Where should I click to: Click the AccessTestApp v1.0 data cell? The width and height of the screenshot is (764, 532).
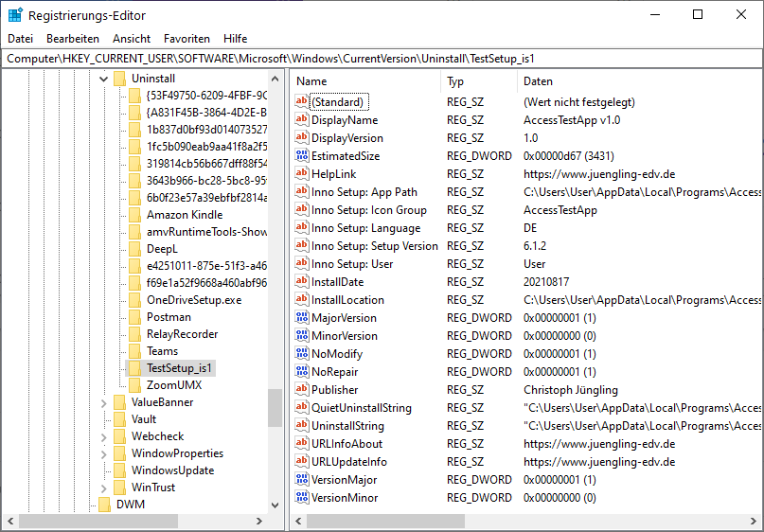tap(572, 120)
